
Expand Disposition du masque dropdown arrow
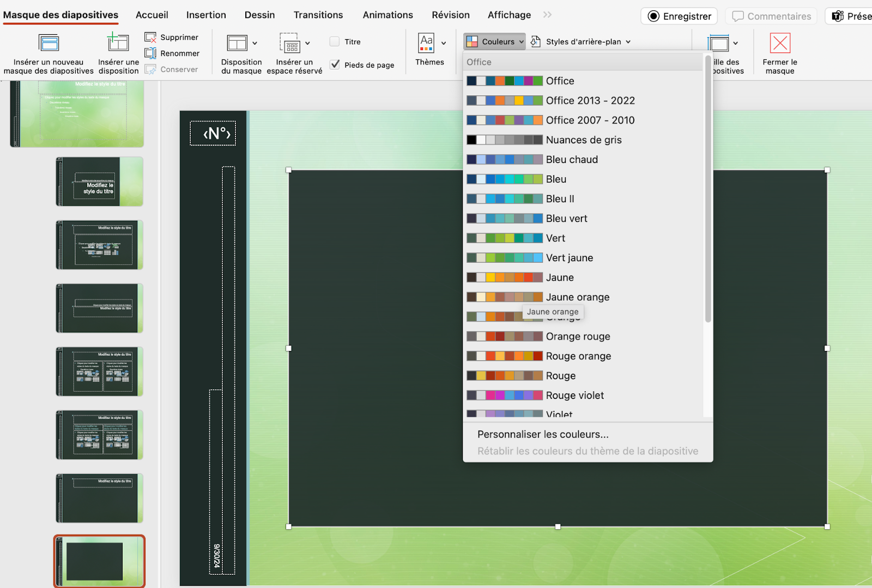point(255,43)
